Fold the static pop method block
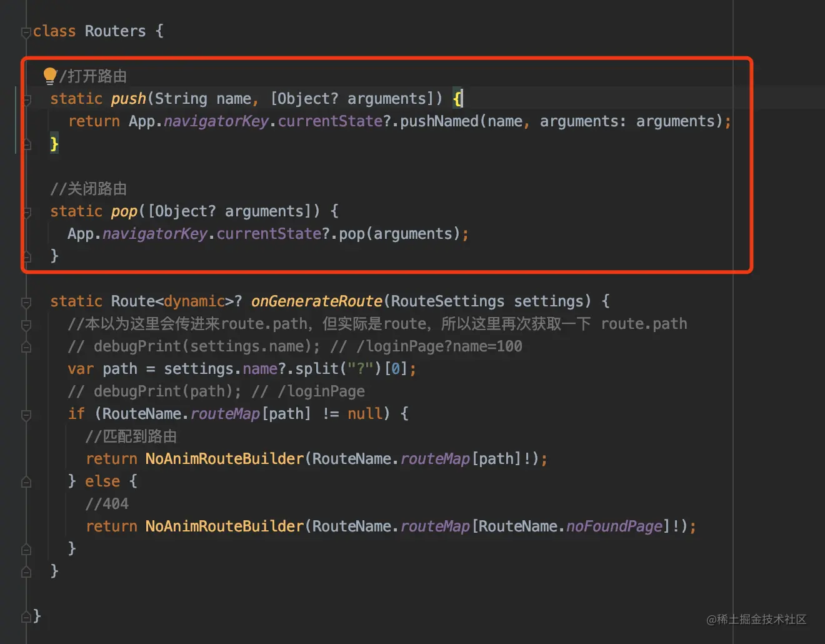825x644 pixels. click(x=26, y=212)
